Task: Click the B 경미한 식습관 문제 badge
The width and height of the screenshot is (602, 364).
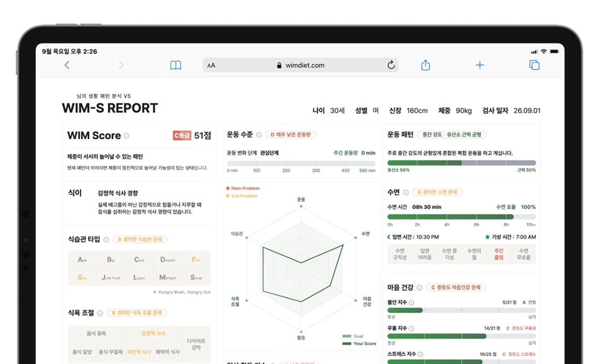Action: point(140,239)
